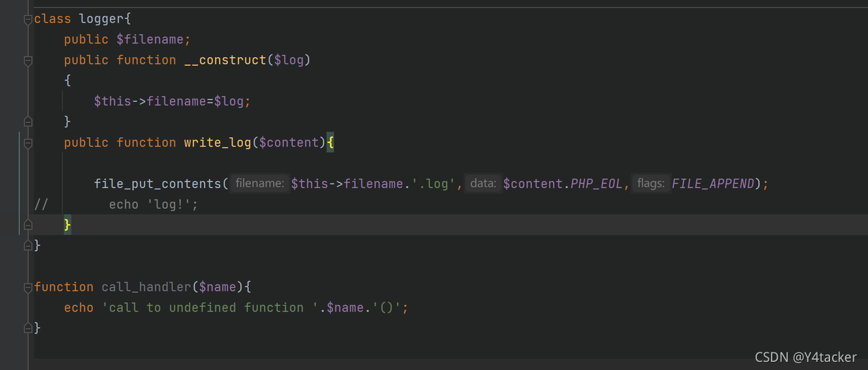This screenshot has height=370, width=868.
Task: Click '$content' before .PHP_EOL
Action: pos(533,184)
